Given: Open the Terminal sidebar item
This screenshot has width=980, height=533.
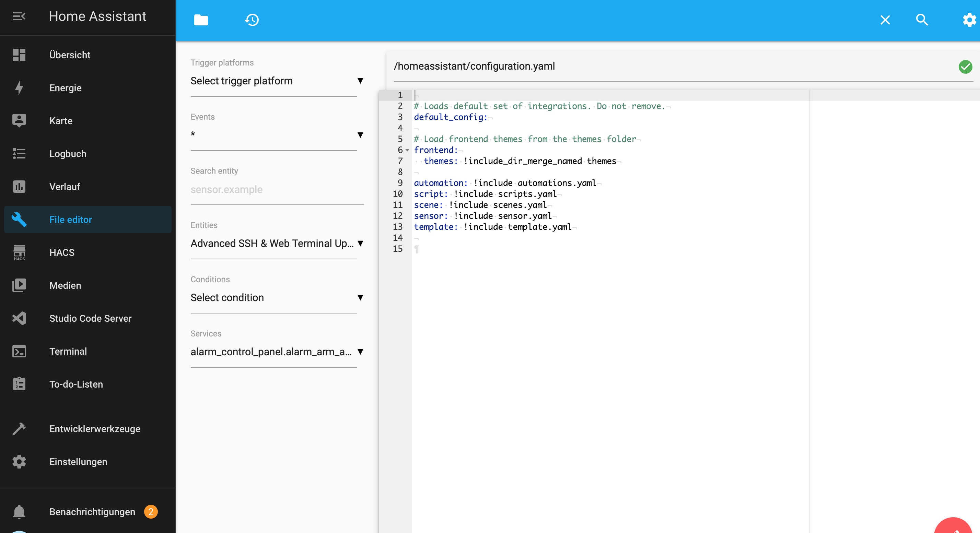Looking at the screenshot, I should [68, 351].
